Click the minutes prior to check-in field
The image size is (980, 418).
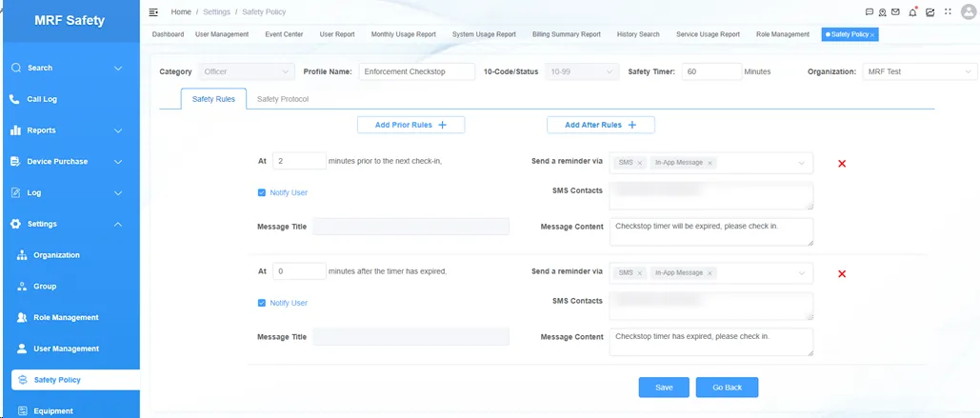(x=299, y=161)
